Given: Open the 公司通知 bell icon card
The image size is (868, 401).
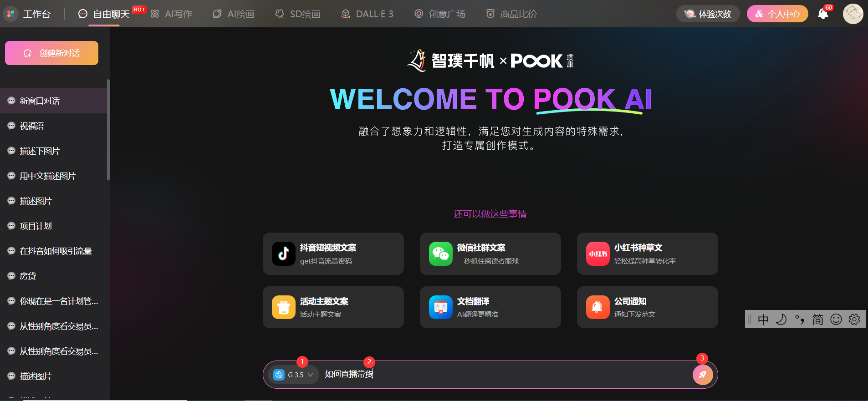Looking at the screenshot, I should click(597, 307).
